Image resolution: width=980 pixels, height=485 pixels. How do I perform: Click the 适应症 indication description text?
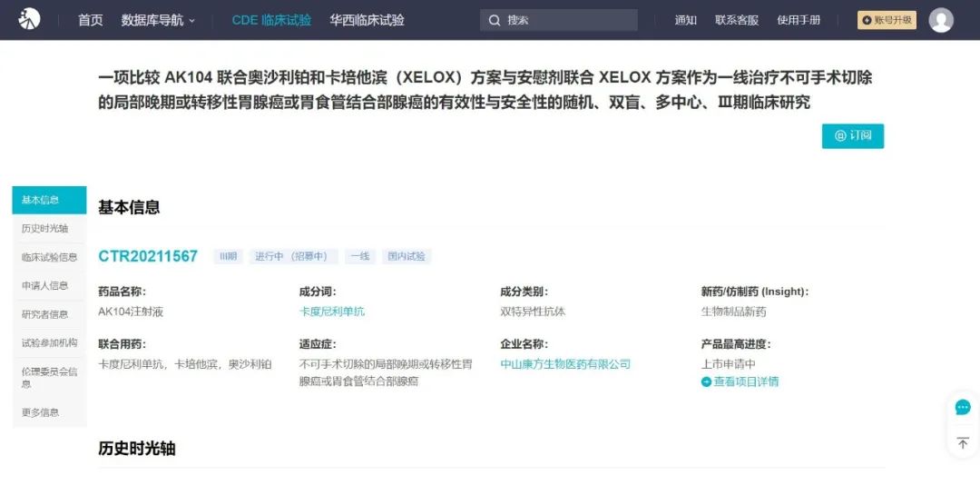tap(387, 373)
